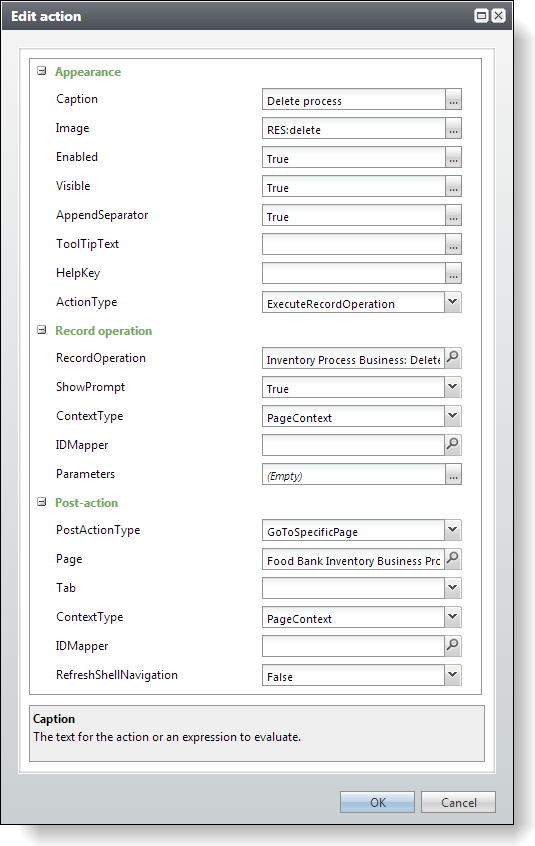The width and height of the screenshot is (535, 846).
Task: Click into the HelpKey text field
Action: coord(354,273)
